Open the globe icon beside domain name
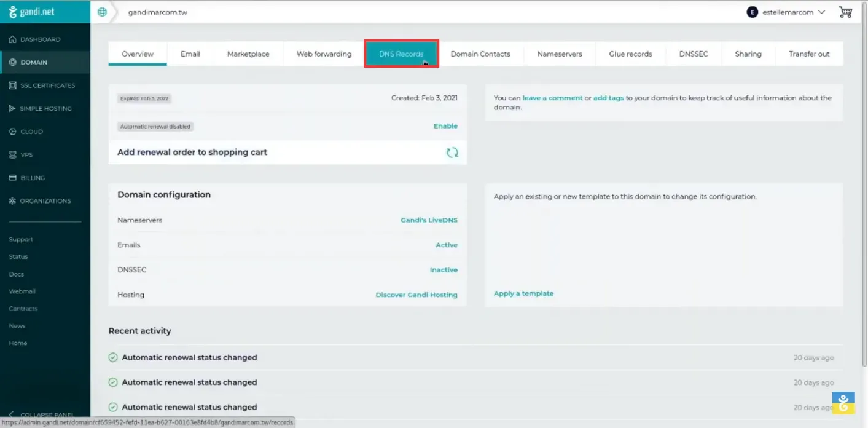868x428 pixels. pos(102,12)
